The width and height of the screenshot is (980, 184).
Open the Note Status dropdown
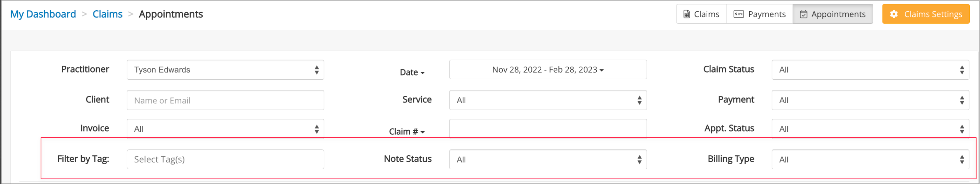pyautogui.click(x=548, y=159)
